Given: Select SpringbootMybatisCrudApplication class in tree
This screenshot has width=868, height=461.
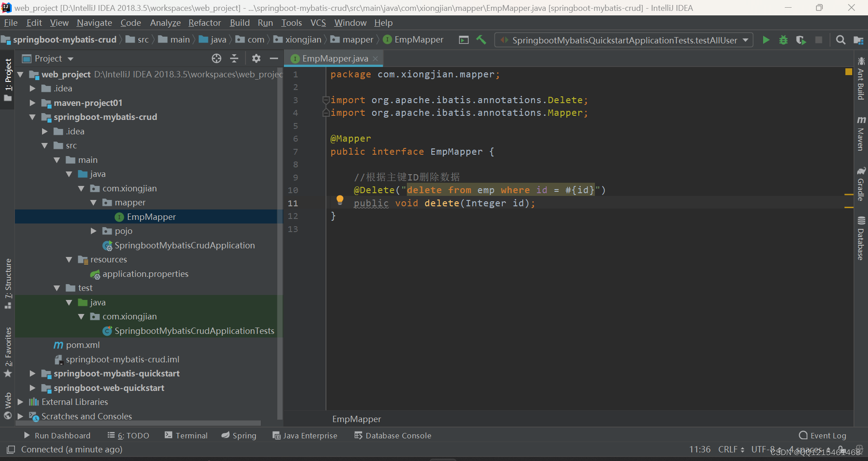Looking at the screenshot, I should (x=184, y=245).
